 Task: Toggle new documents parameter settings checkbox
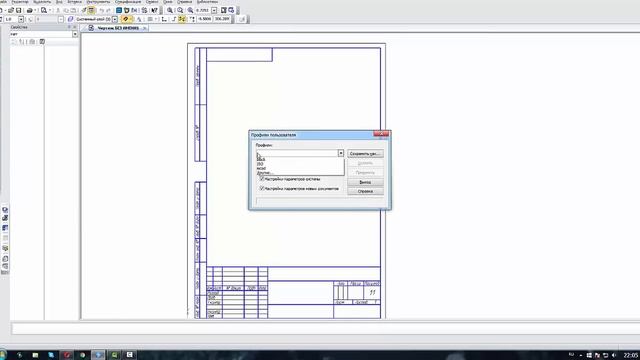point(262,189)
